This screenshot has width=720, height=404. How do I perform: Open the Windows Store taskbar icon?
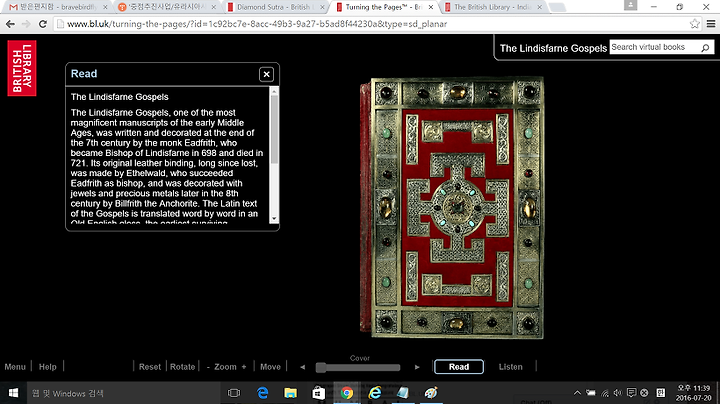click(319, 393)
